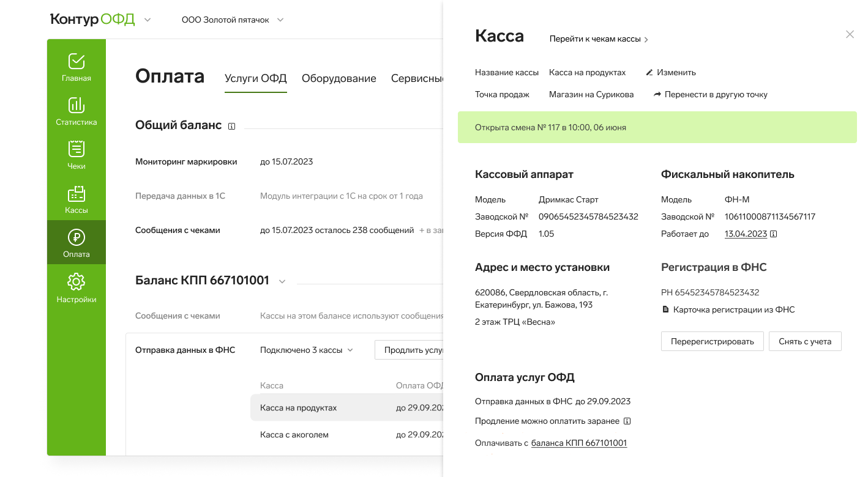Select the Услуги ОФД tab
Image resolution: width=868 pixels, height=477 pixels.
click(x=255, y=78)
